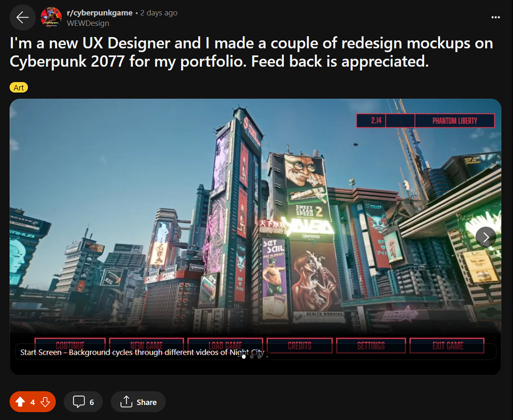Click the r/cyberpunkgame community avatar
The width and height of the screenshot is (513, 420).
click(x=51, y=17)
